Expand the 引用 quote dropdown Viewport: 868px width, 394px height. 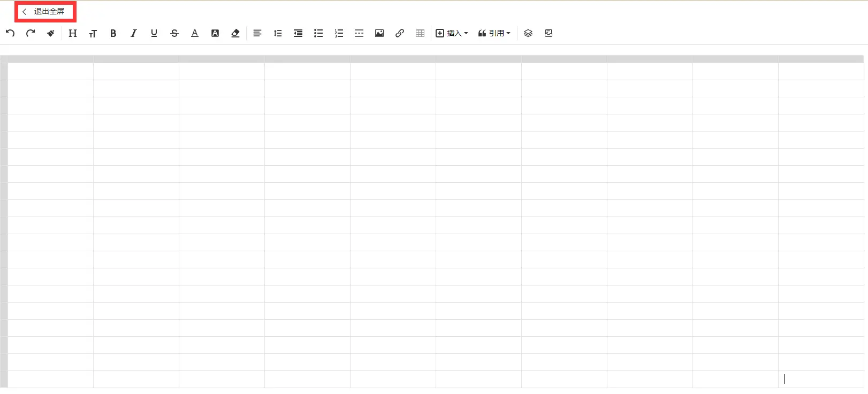point(494,33)
